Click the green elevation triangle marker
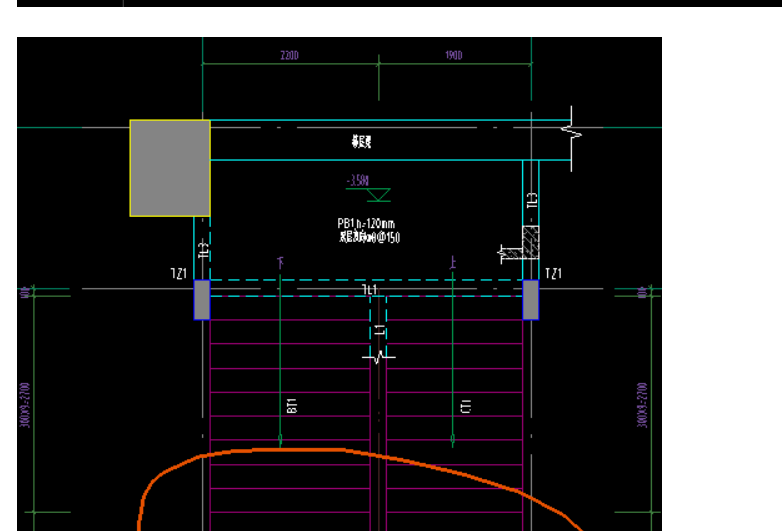 point(379,195)
